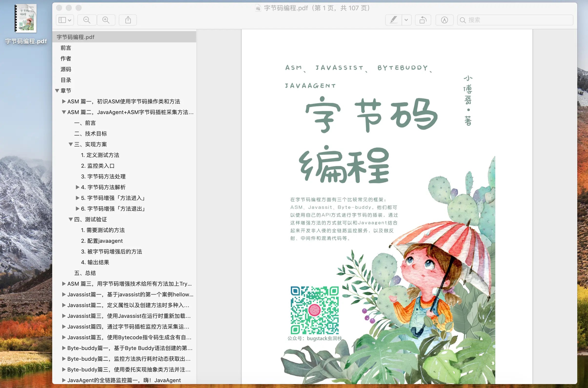Select the highlight pen tool
Screen dimensions: 588x388
(x=393, y=20)
